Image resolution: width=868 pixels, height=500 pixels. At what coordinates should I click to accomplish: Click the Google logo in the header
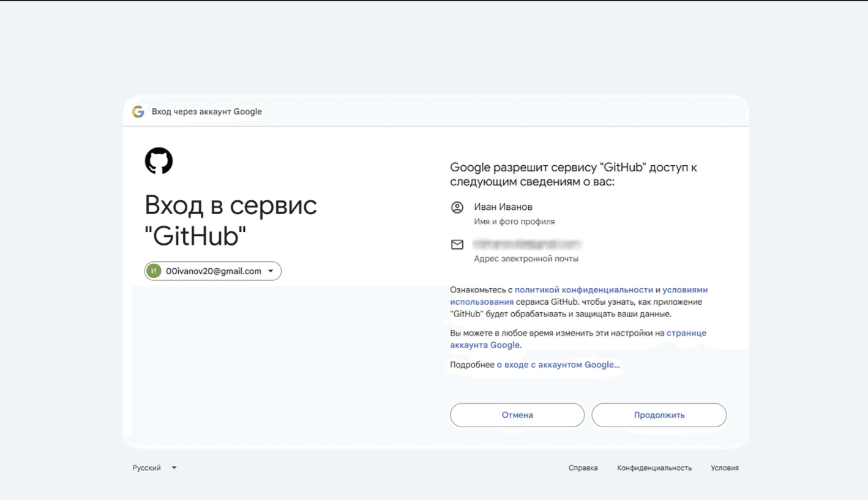point(138,111)
